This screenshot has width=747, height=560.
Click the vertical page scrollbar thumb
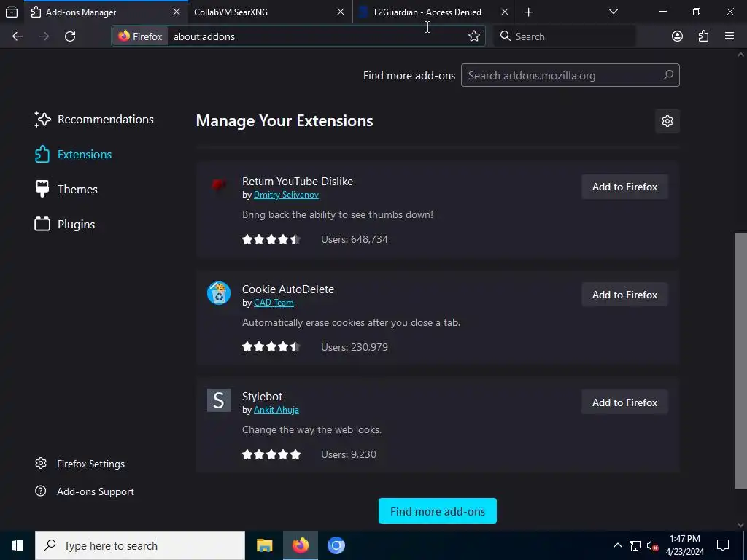740,360
